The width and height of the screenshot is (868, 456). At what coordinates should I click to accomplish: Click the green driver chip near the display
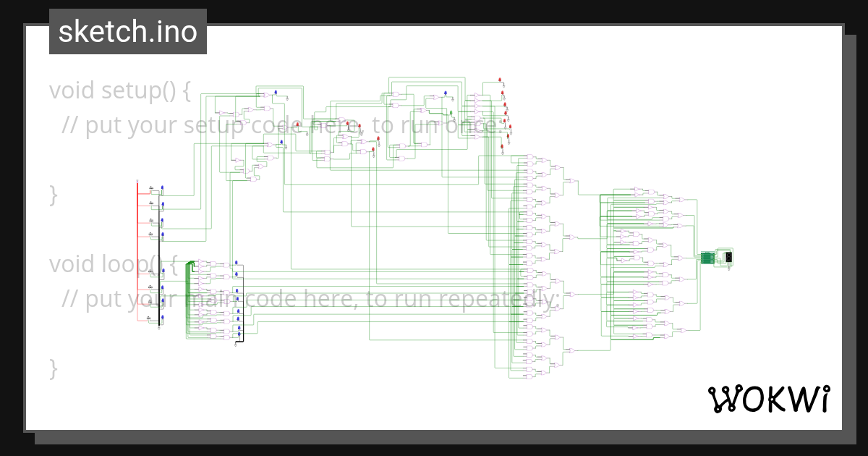[x=707, y=258]
